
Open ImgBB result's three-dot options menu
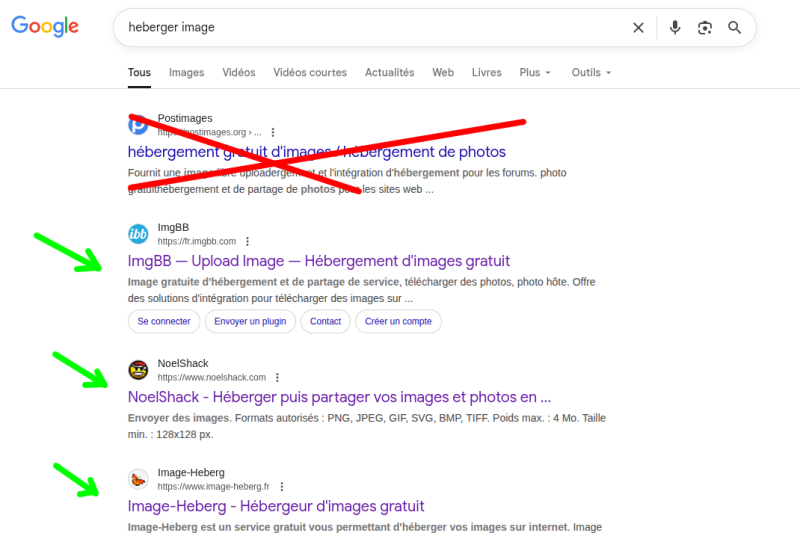pyautogui.click(x=247, y=241)
